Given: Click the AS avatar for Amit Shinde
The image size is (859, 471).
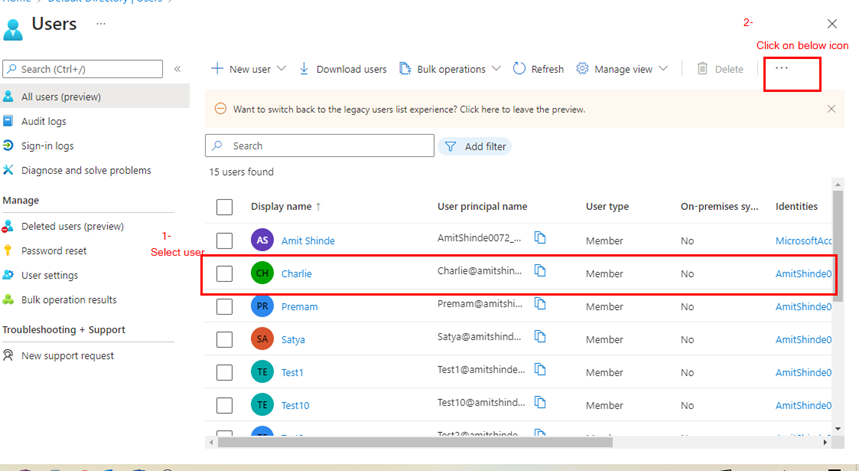Looking at the screenshot, I should [262, 240].
